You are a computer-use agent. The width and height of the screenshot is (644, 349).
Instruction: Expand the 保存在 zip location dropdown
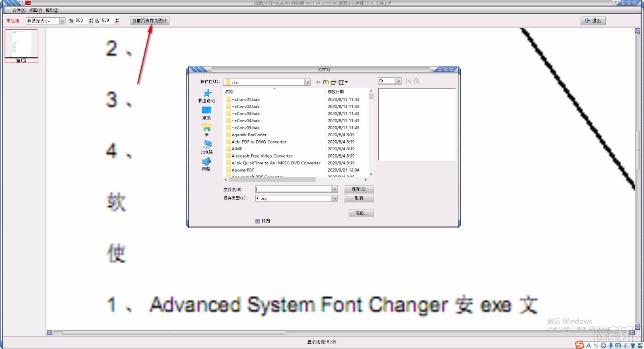tap(308, 82)
